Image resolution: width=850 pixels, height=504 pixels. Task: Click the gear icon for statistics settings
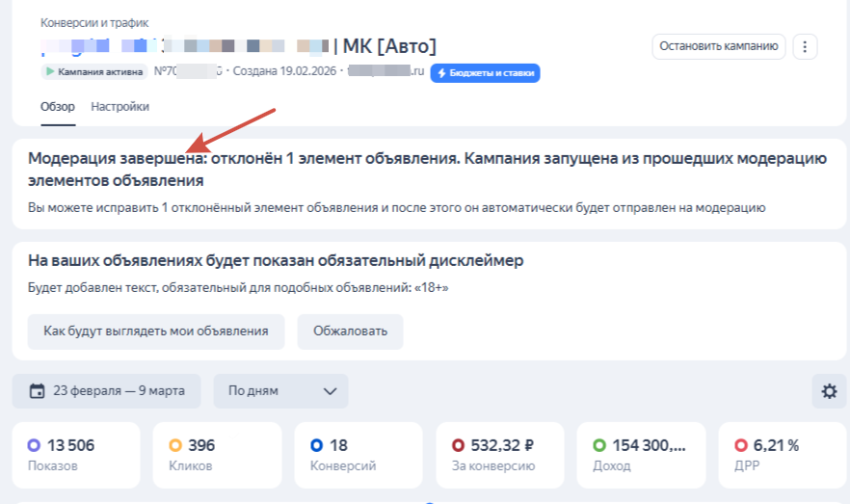pos(829,391)
